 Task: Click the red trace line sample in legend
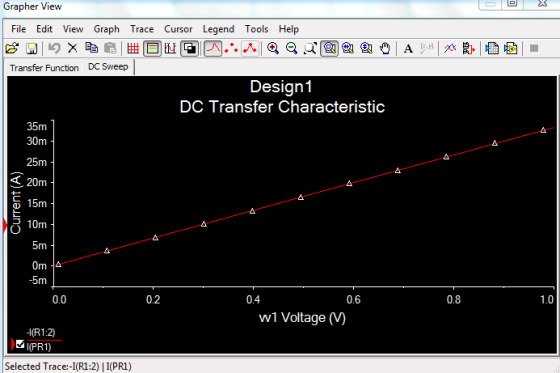[x=44, y=340]
